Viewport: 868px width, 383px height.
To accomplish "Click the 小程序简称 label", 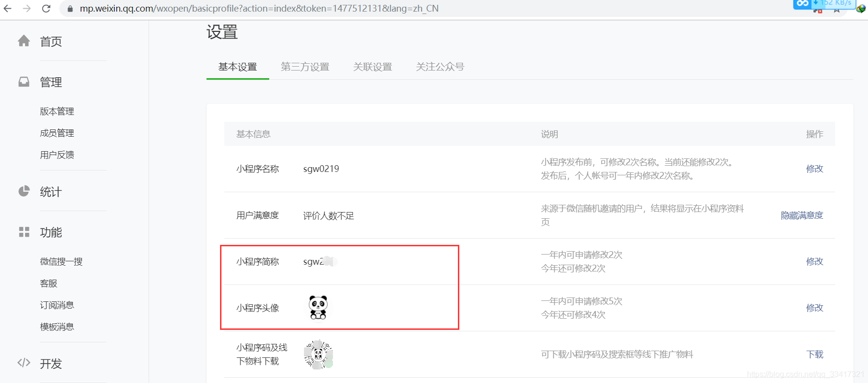I will (x=258, y=261).
